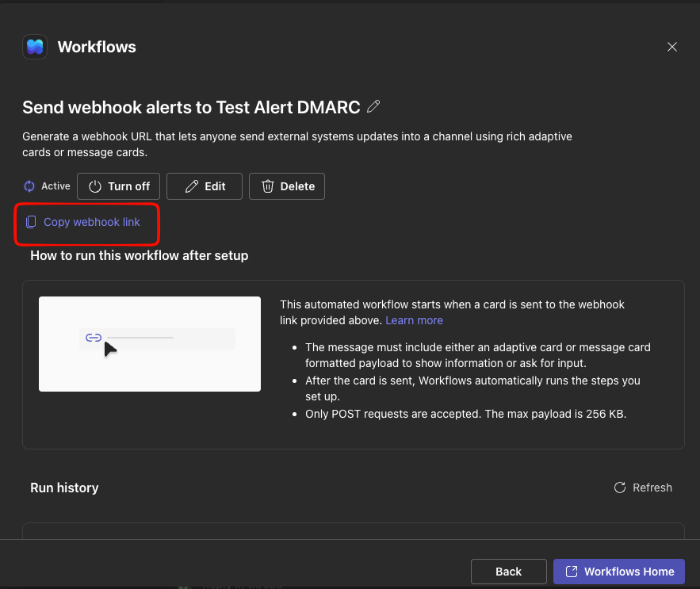Copy webhook link
The width and height of the screenshot is (700, 589).
click(83, 222)
